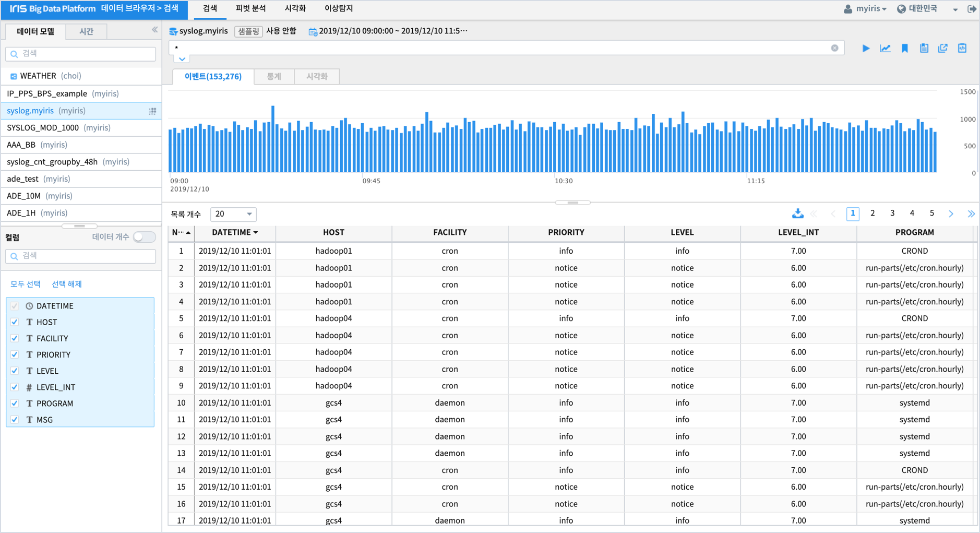Open the 목록 개수 20 dropdown

click(233, 214)
